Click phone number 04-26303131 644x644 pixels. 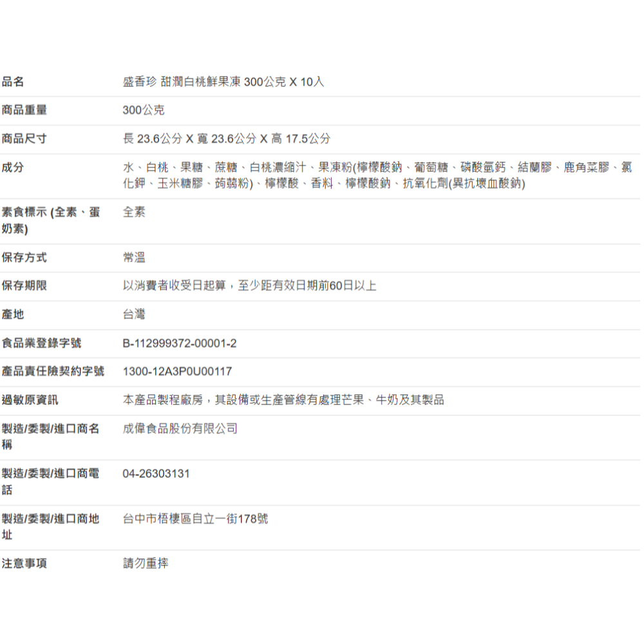coord(156,473)
